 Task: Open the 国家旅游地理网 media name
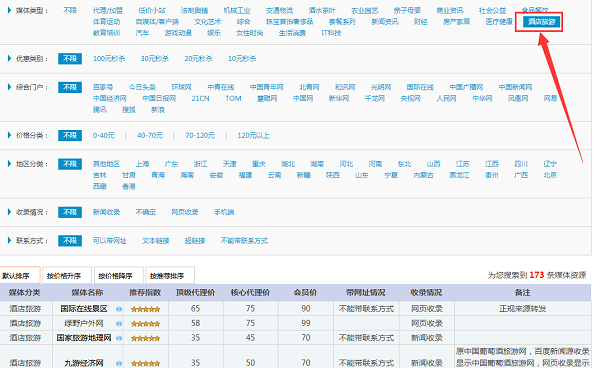click(x=84, y=338)
